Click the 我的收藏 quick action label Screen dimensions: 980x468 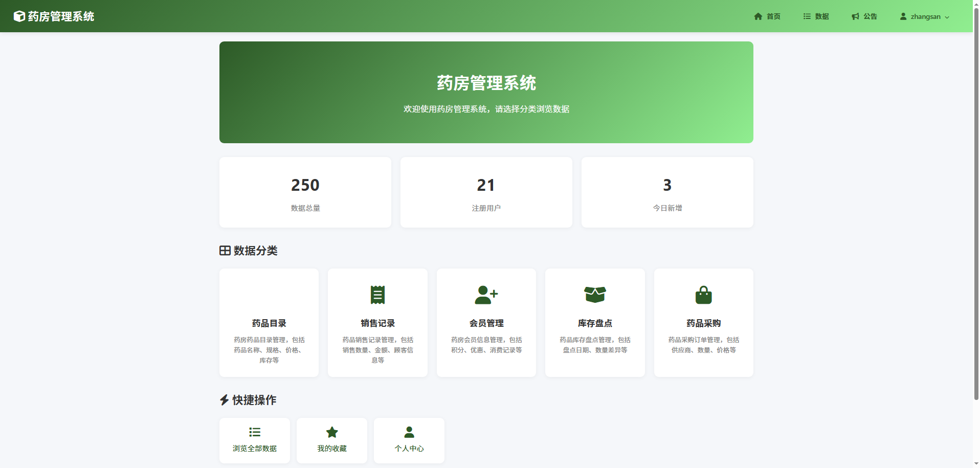click(332, 449)
